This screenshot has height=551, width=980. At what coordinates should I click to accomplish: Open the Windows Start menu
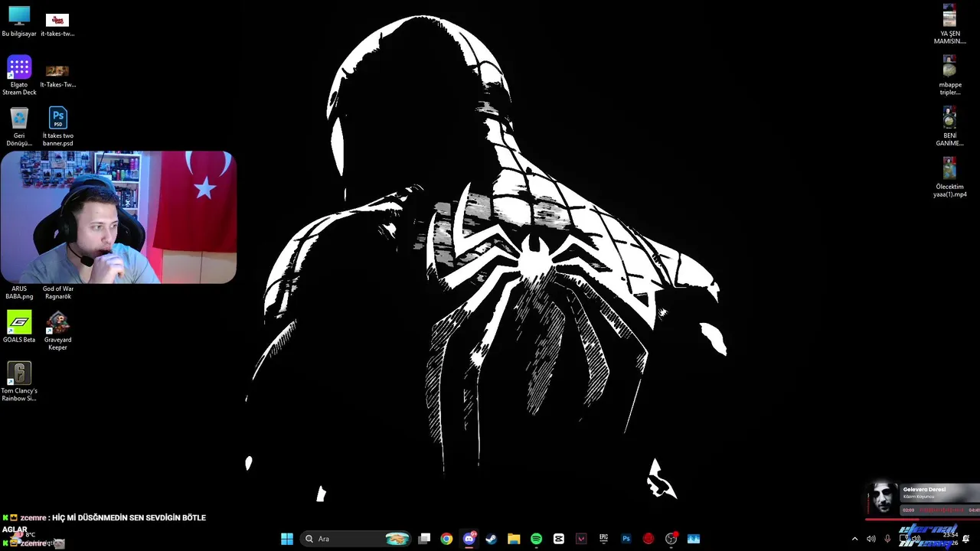[286, 539]
